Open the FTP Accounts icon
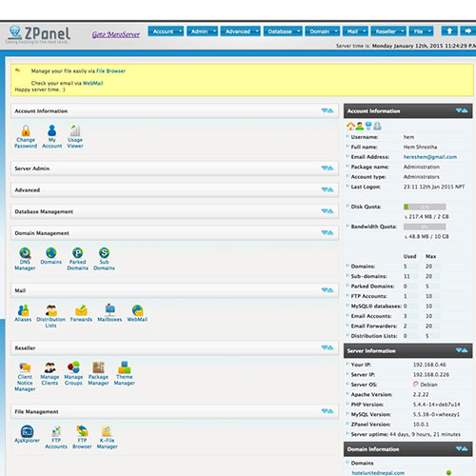476x476 pixels. [x=56, y=437]
